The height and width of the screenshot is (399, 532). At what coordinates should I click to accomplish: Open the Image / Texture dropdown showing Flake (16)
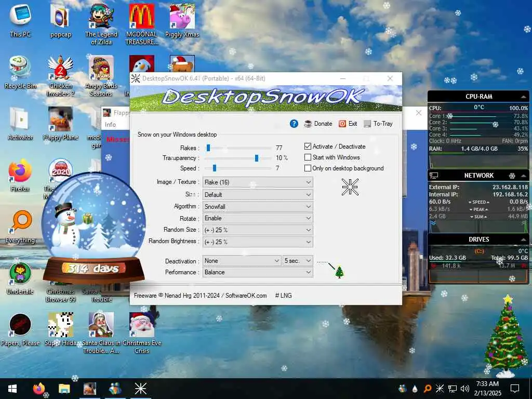coord(258,182)
